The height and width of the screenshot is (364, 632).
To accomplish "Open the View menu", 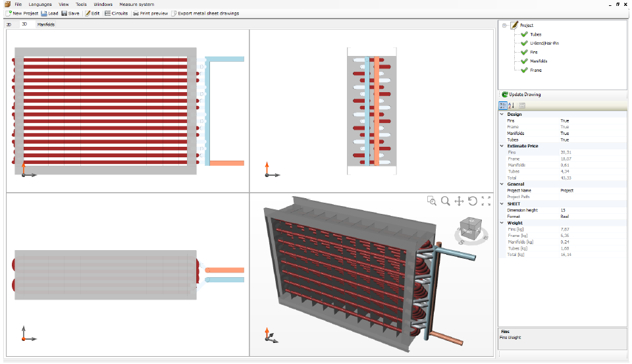I will coord(64,4).
